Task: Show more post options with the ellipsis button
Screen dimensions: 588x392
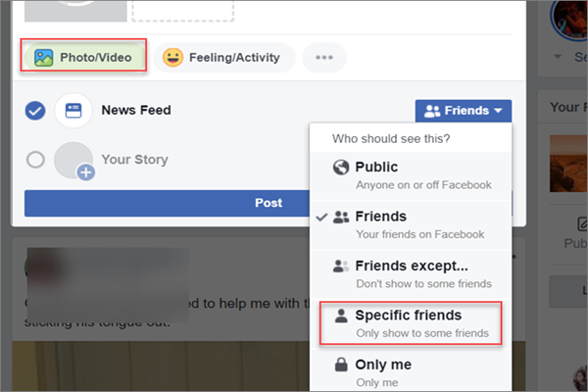Action: (324, 58)
